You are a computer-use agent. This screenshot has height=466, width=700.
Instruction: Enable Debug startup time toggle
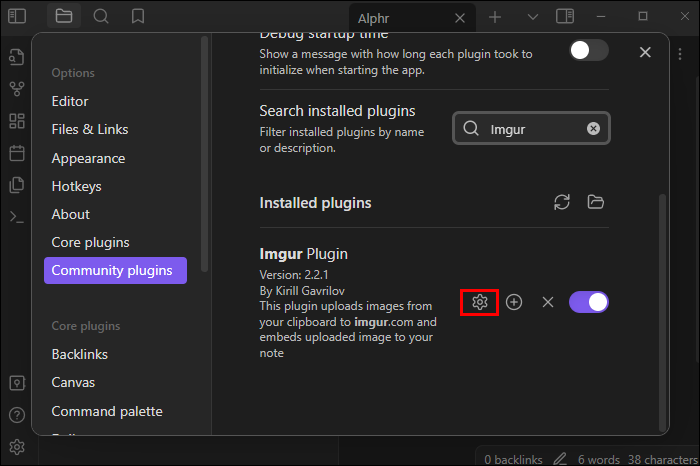[x=588, y=51]
